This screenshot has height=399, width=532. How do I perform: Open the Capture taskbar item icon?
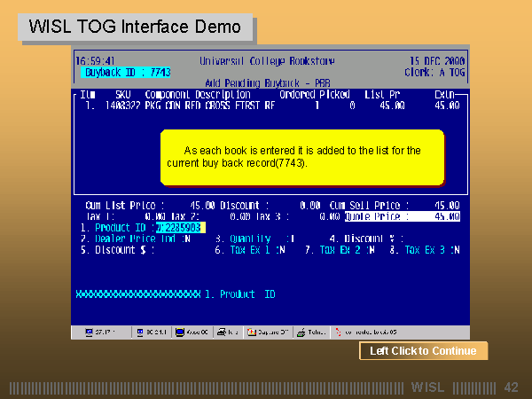tap(253, 332)
